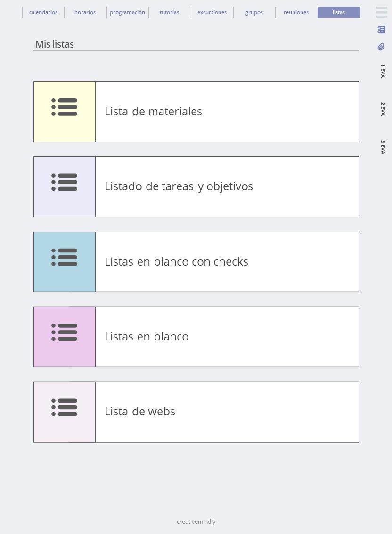
Task: Open Listas en blanco con checks
Action: coord(176,262)
